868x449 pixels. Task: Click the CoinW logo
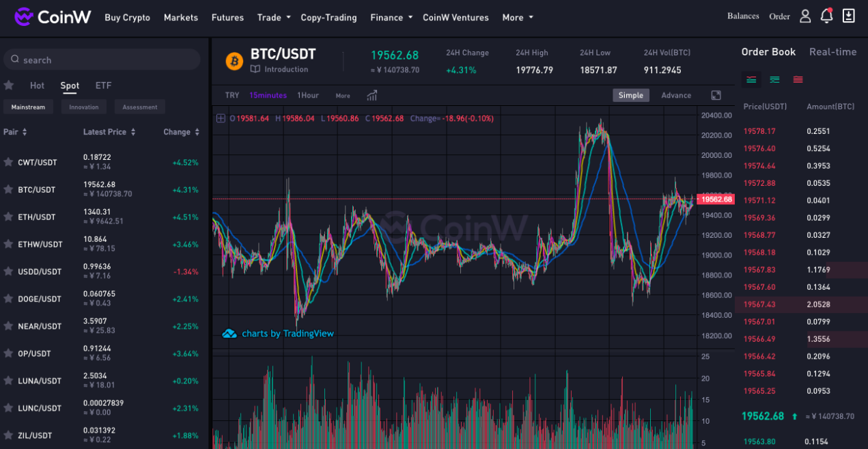click(x=52, y=16)
